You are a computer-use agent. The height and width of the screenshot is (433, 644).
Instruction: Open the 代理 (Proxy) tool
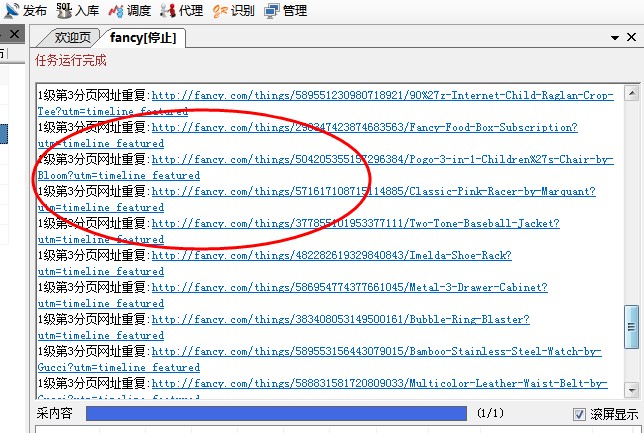pyautogui.click(x=182, y=11)
